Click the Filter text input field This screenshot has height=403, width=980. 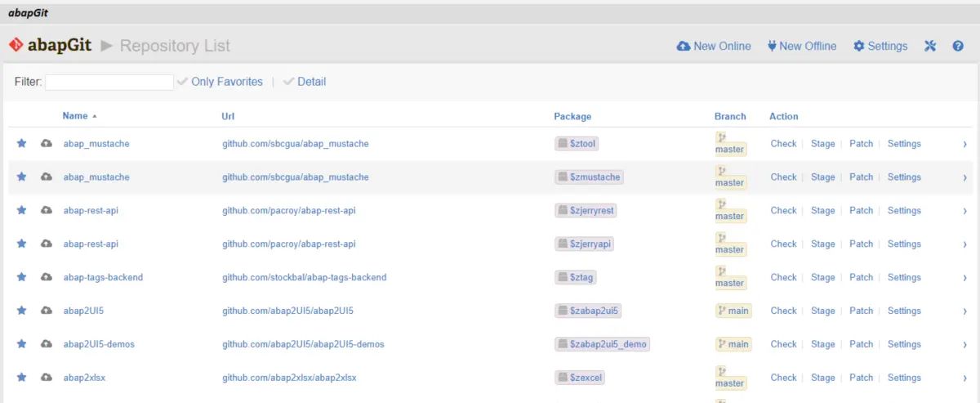pyautogui.click(x=109, y=82)
